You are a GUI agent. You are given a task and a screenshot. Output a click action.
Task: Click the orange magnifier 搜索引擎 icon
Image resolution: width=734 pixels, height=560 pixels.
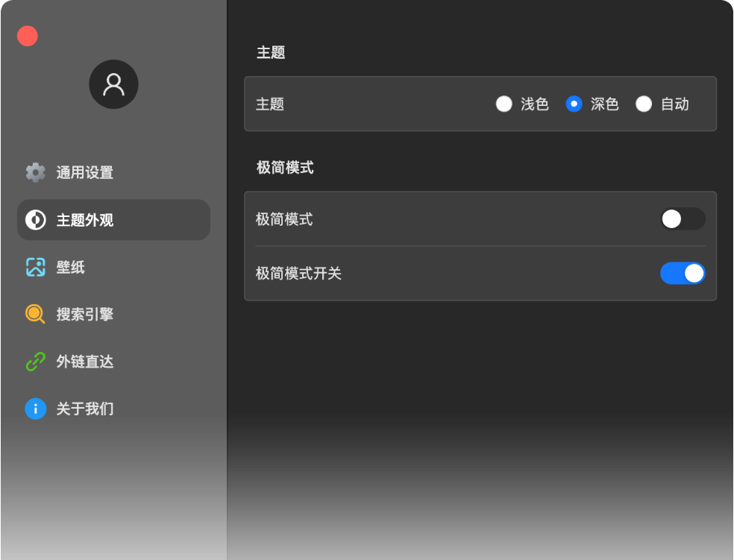coord(35,314)
